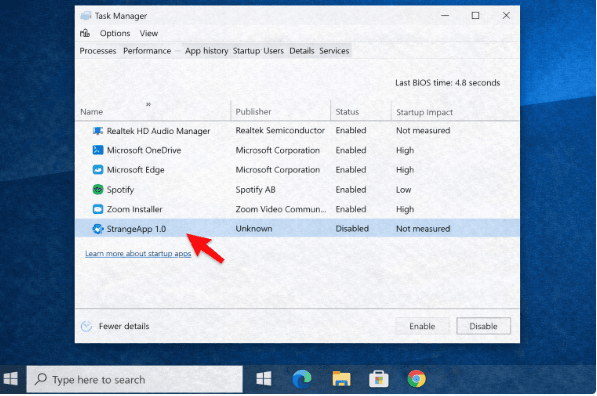This screenshot has height=396, width=597.
Task: Click Spotify's Enabled status cell
Action: 351,190
